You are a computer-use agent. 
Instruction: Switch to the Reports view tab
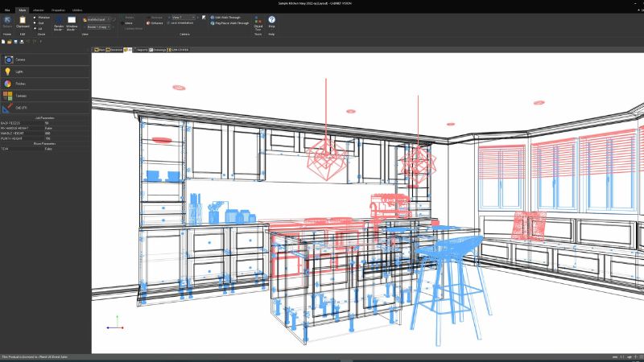(140, 50)
